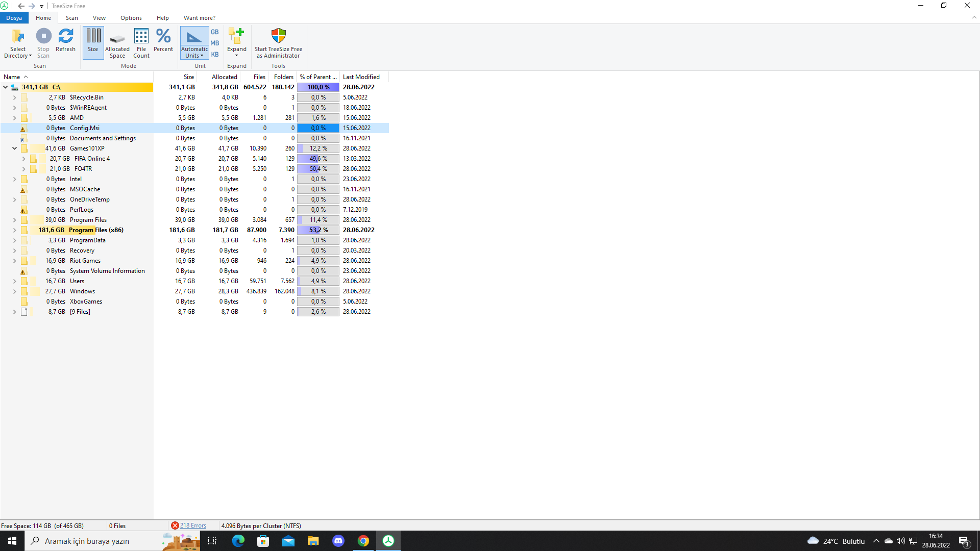Click the back navigation arrow
The width and height of the screenshot is (980, 551).
pyautogui.click(x=21, y=6)
